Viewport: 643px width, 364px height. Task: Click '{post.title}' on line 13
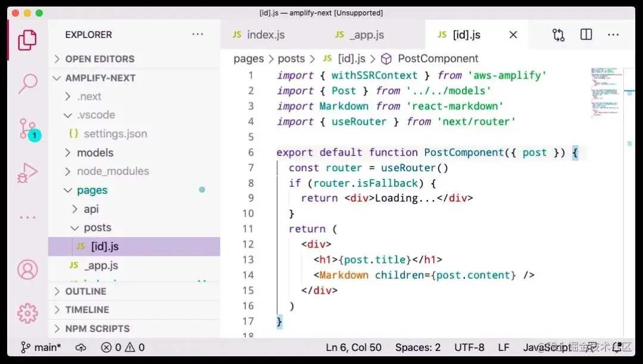pyautogui.click(x=374, y=259)
